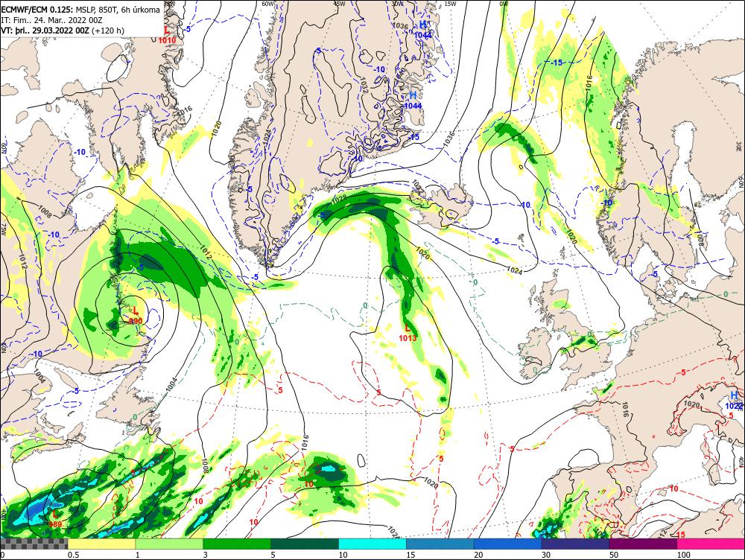Select the dark green 5–10 legend swatch

305,544
